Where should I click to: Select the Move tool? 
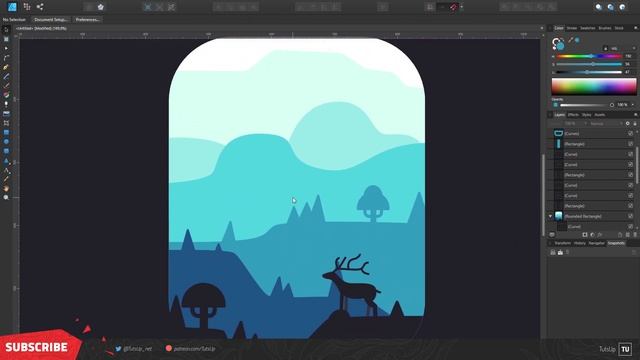point(6,30)
